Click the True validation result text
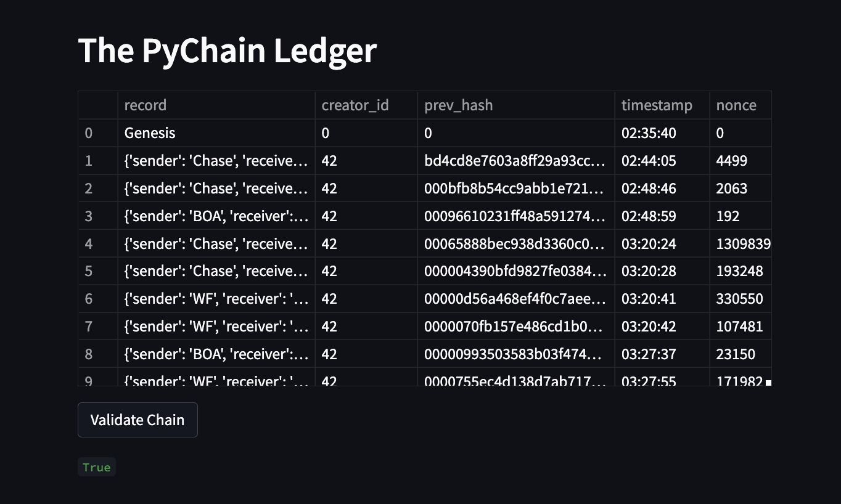 96,466
